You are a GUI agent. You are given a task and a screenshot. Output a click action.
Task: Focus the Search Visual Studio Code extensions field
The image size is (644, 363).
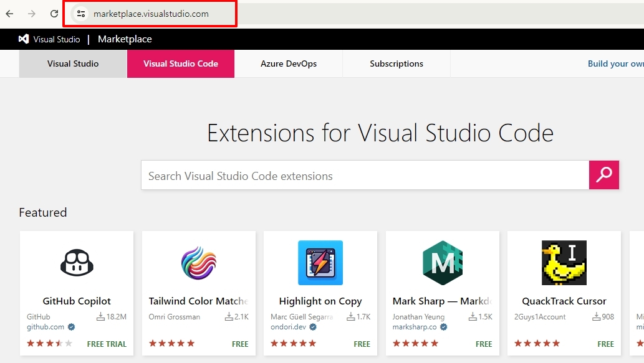pos(365,175)
